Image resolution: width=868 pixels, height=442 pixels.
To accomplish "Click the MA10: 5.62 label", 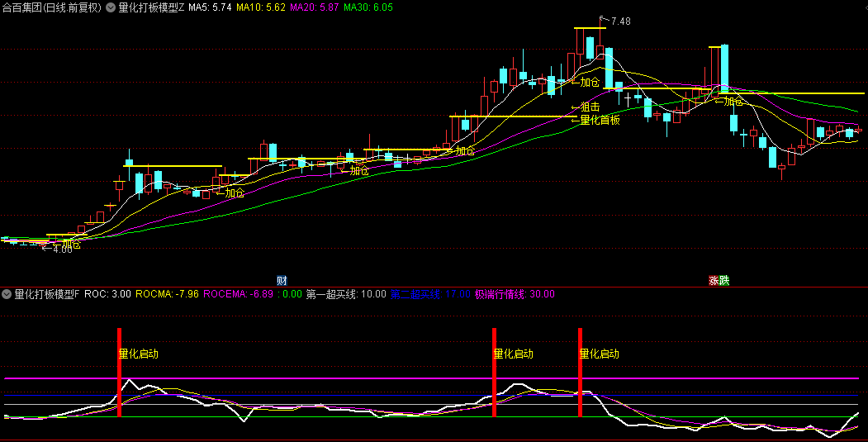I will click(261, 7).
